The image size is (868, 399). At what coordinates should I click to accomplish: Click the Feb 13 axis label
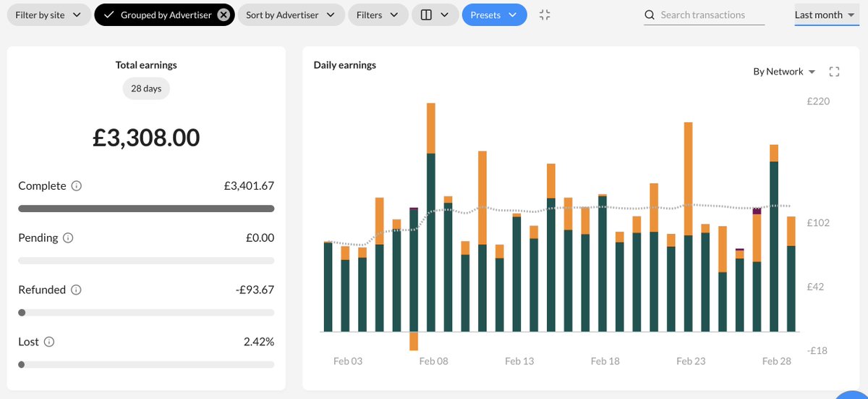click(519, 361)
